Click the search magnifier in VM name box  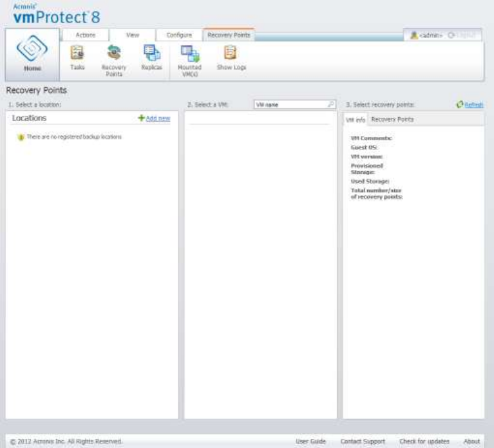330,104
